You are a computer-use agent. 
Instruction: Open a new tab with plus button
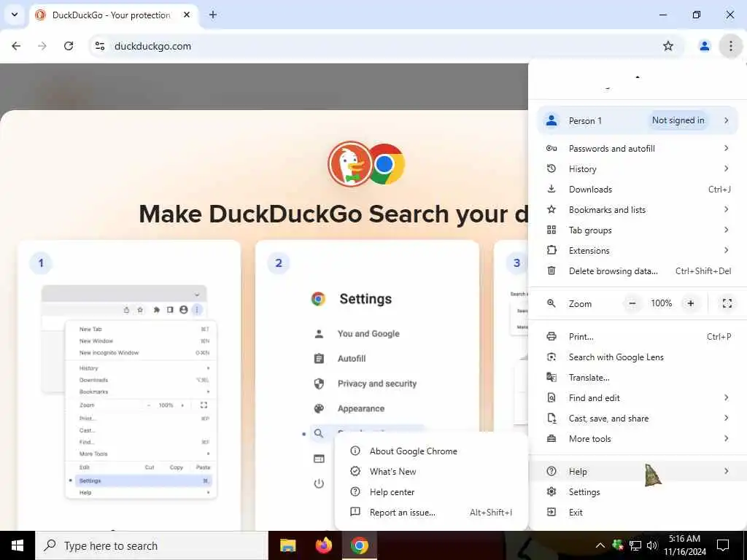(213, 15)
